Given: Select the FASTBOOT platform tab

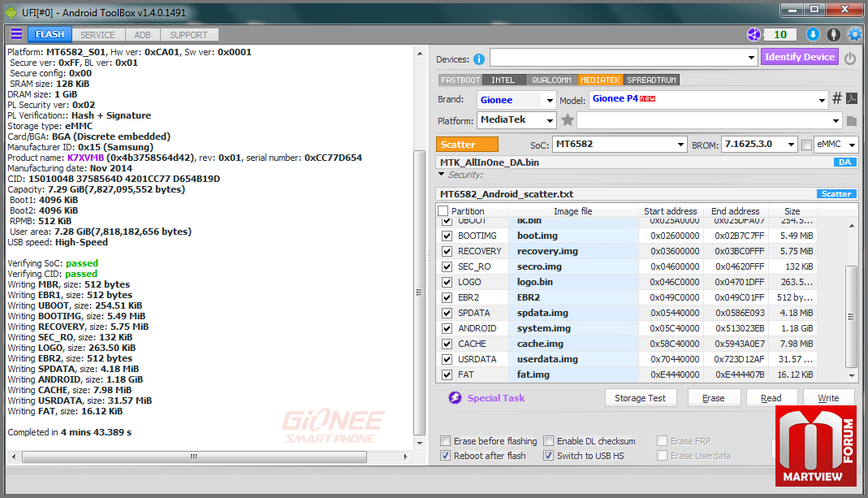Looking at the screenshot, I should click(x=460, y=80).
